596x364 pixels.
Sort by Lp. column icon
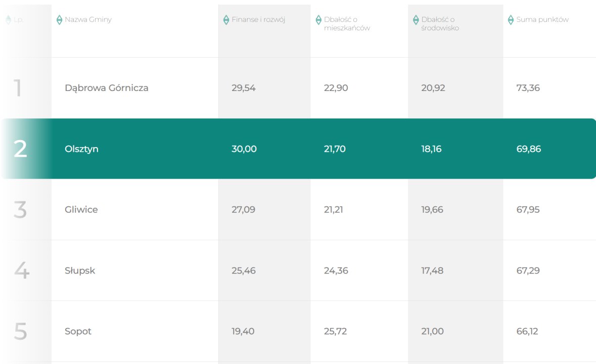point(9,19)
